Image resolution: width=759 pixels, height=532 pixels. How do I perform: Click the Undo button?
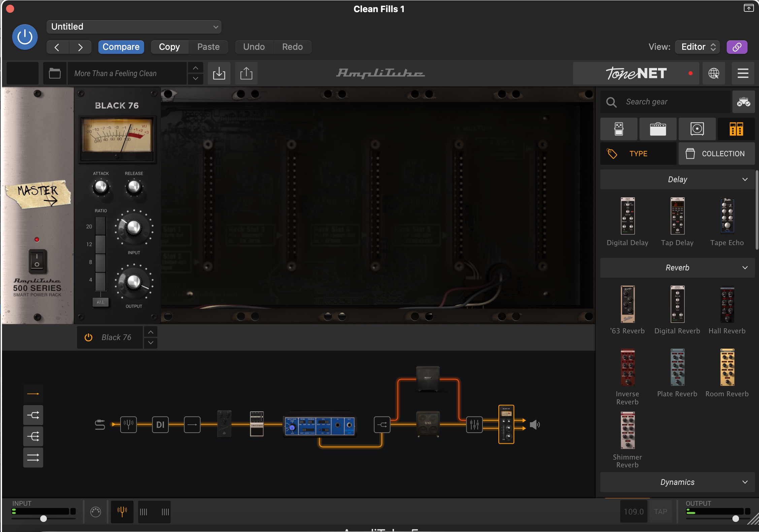click(x=254, y=47)
